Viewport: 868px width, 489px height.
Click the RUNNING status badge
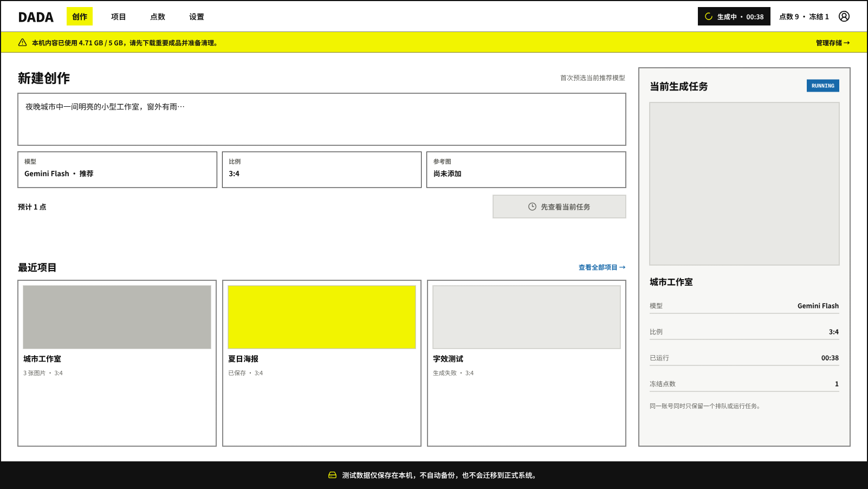(x=822, y=86)
